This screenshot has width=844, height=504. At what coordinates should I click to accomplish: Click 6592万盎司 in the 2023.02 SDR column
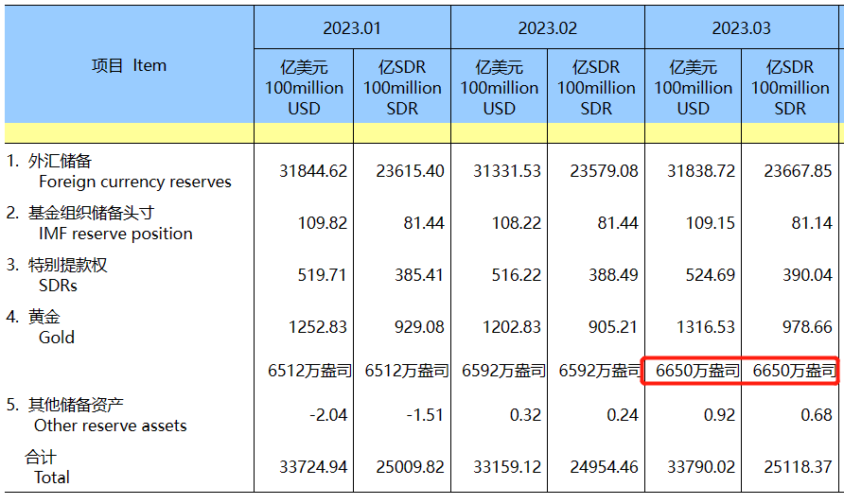tap(601, 371)
